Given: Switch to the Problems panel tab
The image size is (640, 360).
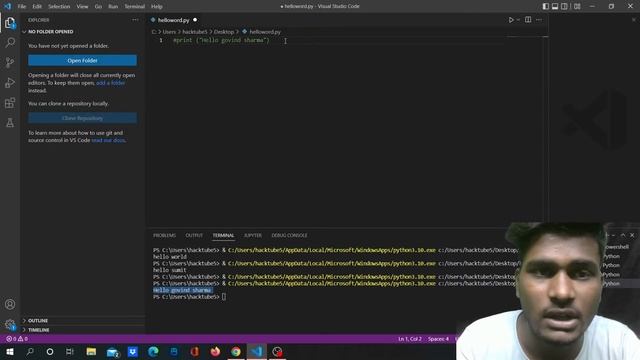Looking at the screenshot, I should [164, 236].
